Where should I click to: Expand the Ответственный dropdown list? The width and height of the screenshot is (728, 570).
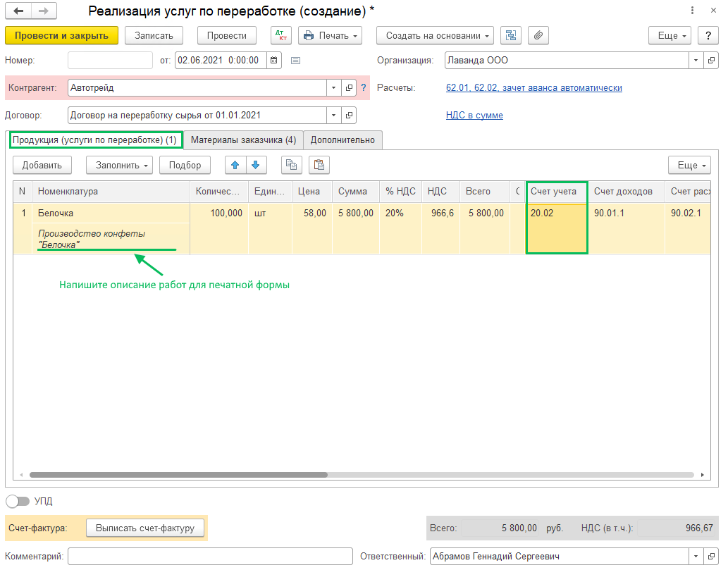pyautogui.click(x=696, y=556)
